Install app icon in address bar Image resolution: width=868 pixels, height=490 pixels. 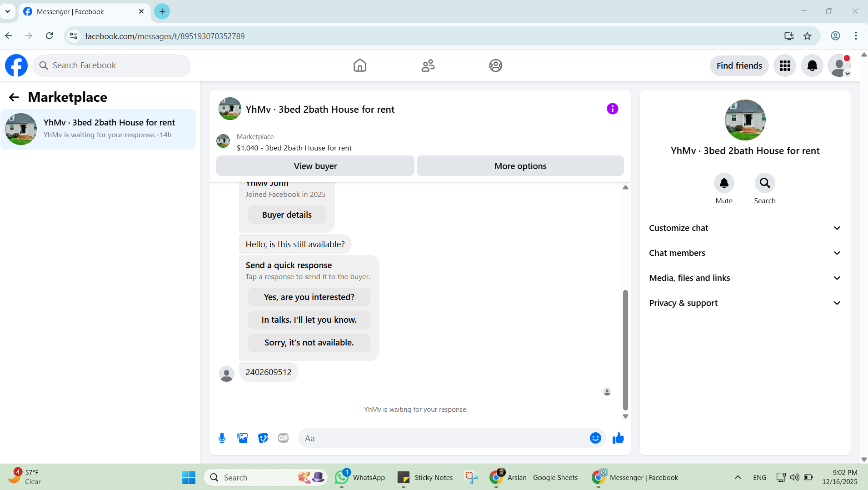789,36
